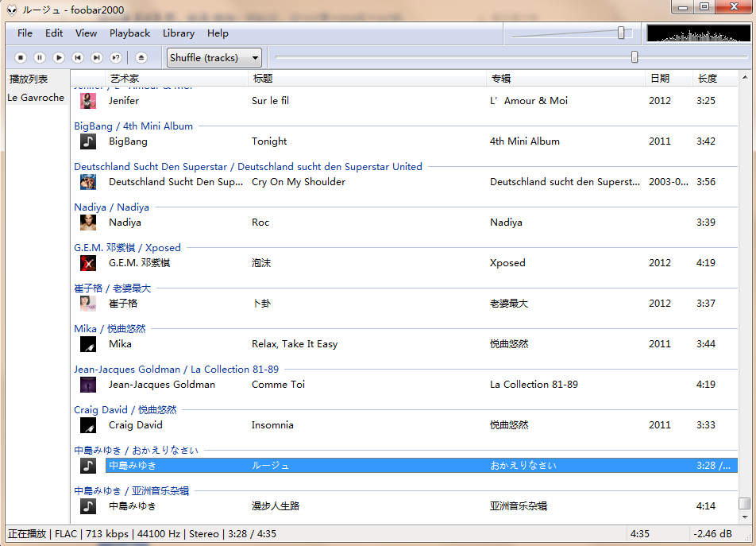Viewport: 756px width, 546px height.
Task: Click the Mika album art icon
Action: (x=87, y=344)
